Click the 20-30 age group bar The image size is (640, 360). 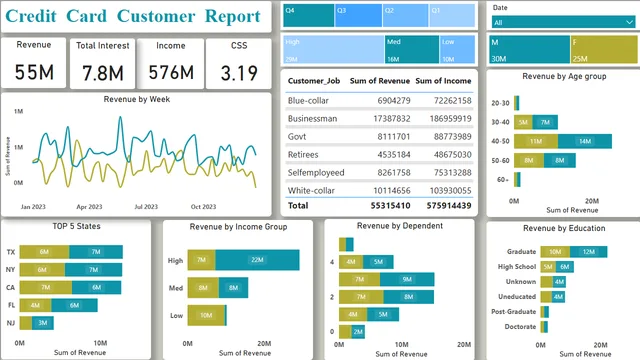point(517,103)
